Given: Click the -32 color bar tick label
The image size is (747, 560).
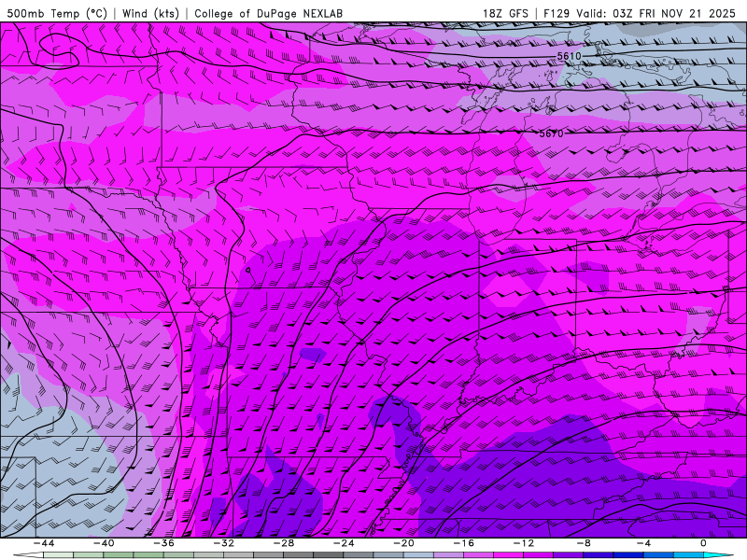Looking at the screenshot, I should (223, 543).
